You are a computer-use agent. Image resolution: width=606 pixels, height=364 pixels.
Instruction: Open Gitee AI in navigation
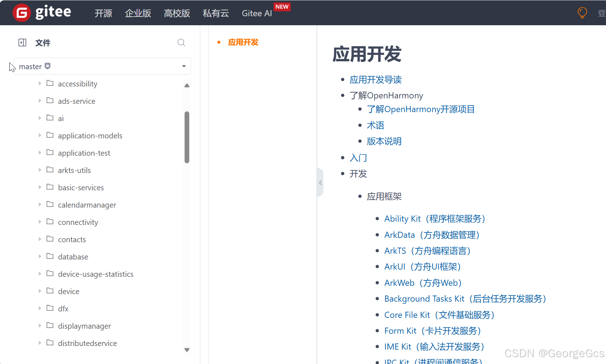tap(257, 13)
